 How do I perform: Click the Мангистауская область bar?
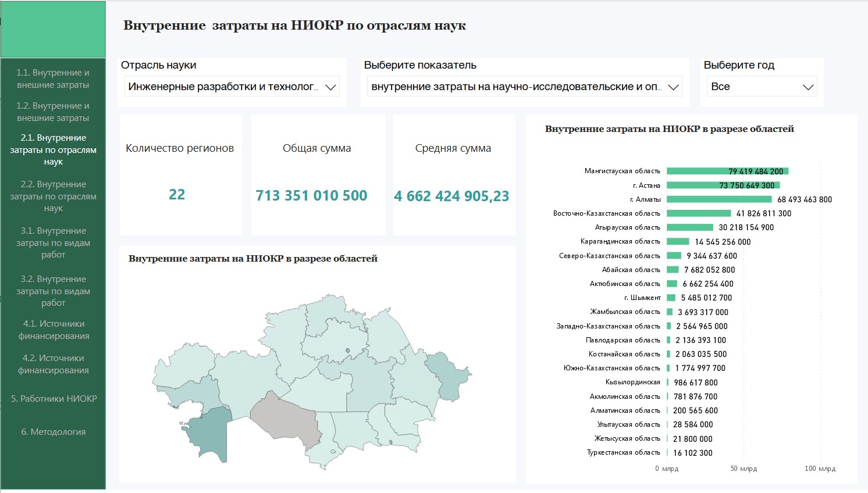727,171
